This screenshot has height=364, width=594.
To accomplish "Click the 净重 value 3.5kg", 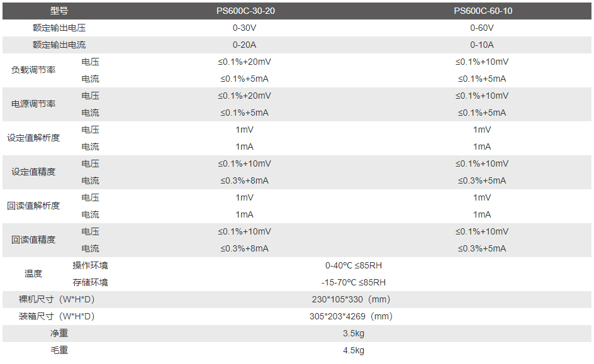I will pyautogui.click(x=354, y=334).
